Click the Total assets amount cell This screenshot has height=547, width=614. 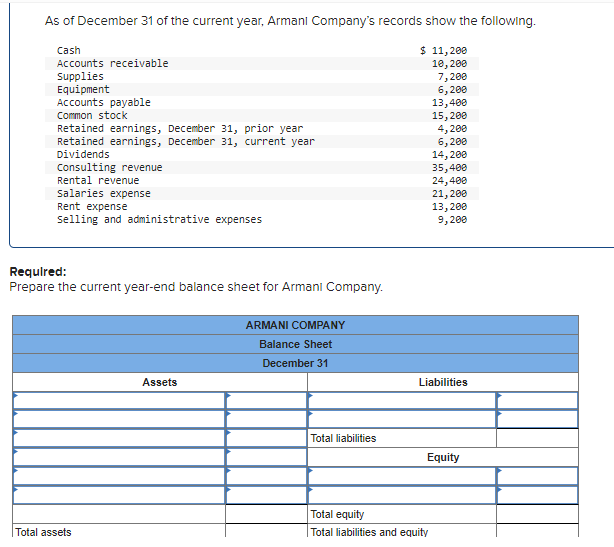click(266, 532)
